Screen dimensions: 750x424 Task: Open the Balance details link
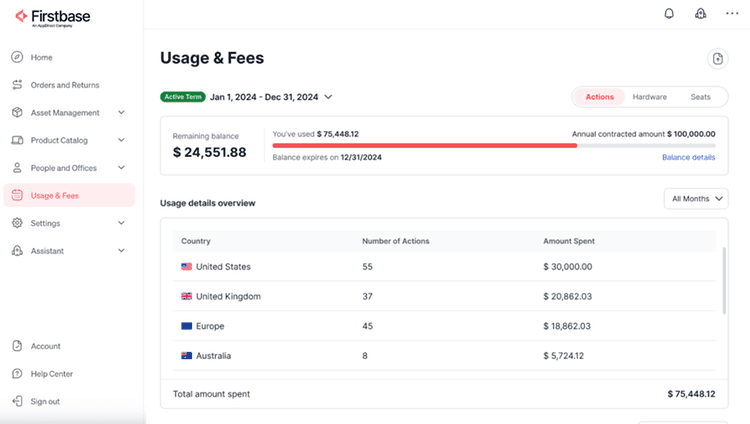click(x=688, y=157)
